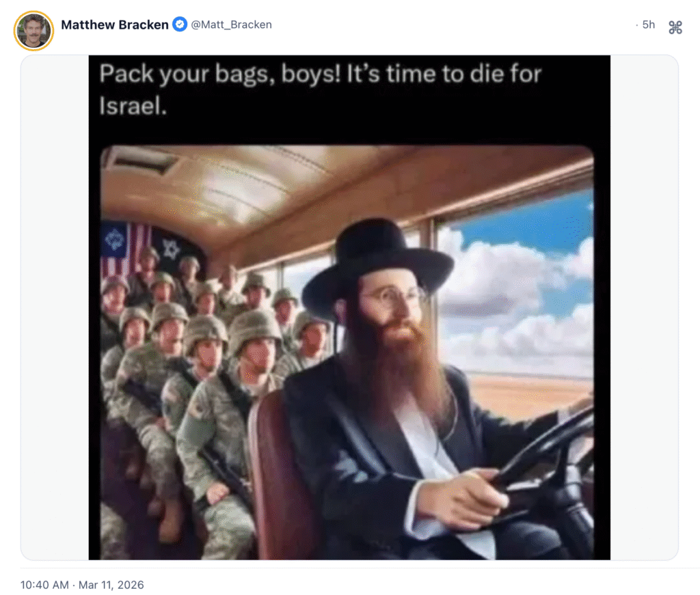Click the Mar 11, 2026 date
This screenshot has width=700, height=595.
point(111,585)
